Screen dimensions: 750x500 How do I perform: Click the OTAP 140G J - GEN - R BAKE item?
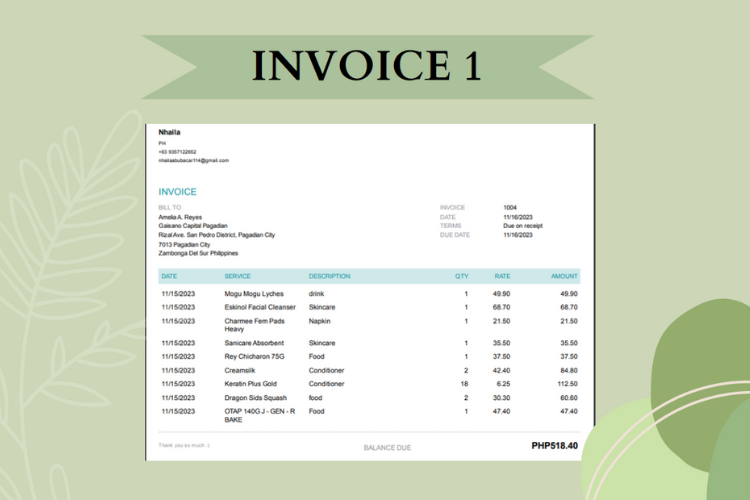click(260, 415)
